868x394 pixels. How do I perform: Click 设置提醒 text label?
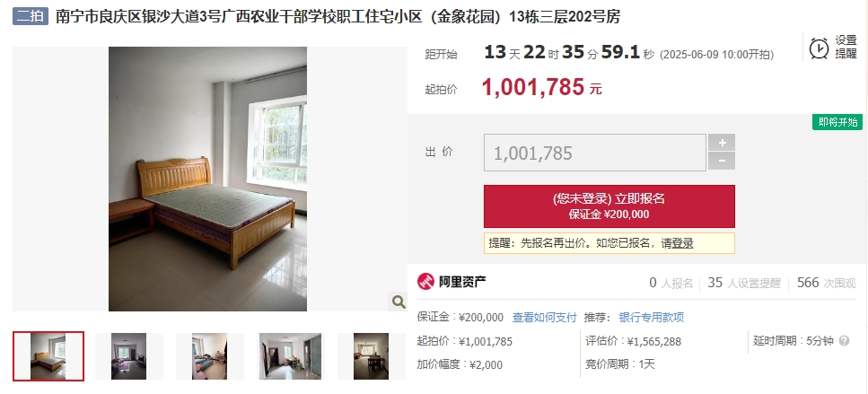[x=846, y=47]
